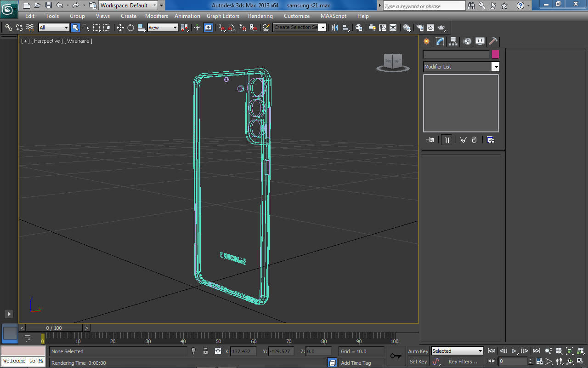This screenshot has width=588, height=368.
Task: Open the Key Filters... dialog
Action: click(463, 362)
